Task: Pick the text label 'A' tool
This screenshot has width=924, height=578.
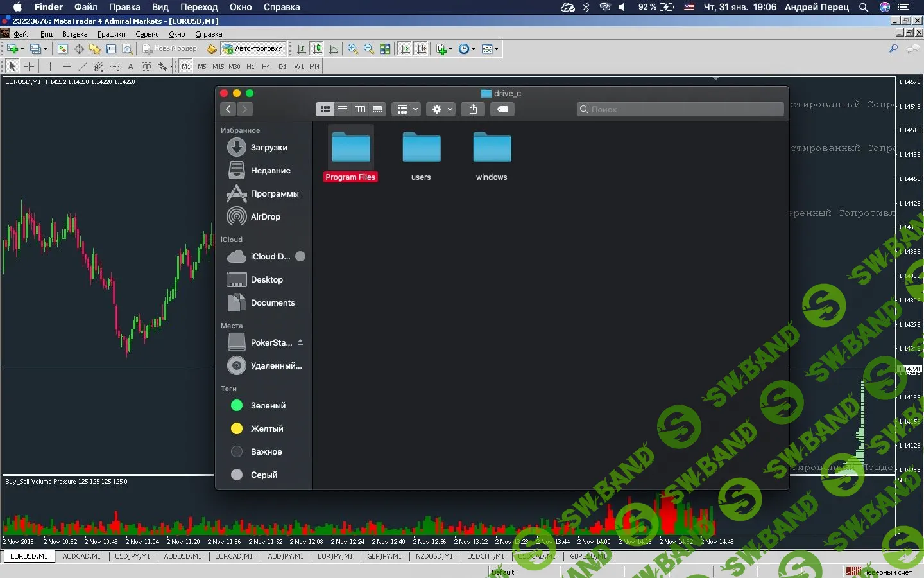Action: (x=130, y=66)
